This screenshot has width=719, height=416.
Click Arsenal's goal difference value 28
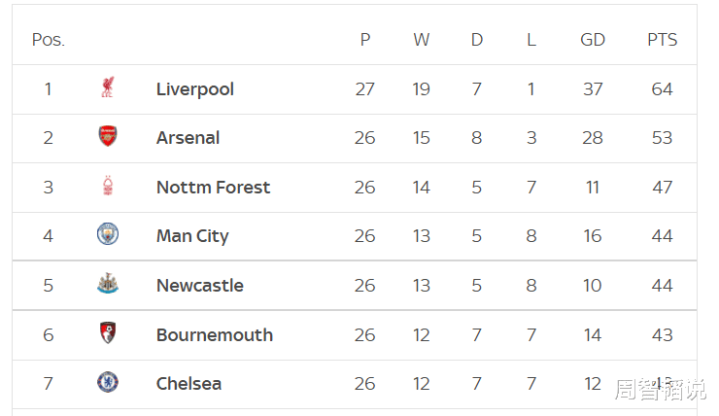pos(593,138)
